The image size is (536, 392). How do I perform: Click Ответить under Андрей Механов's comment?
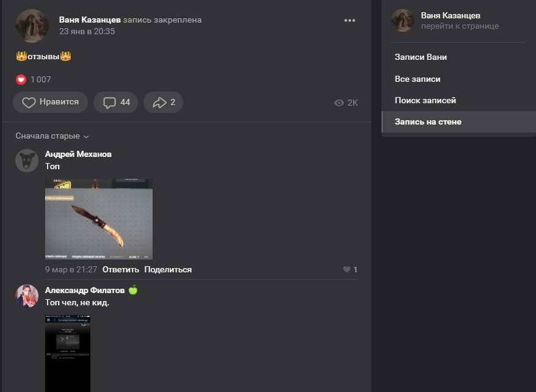120,269
